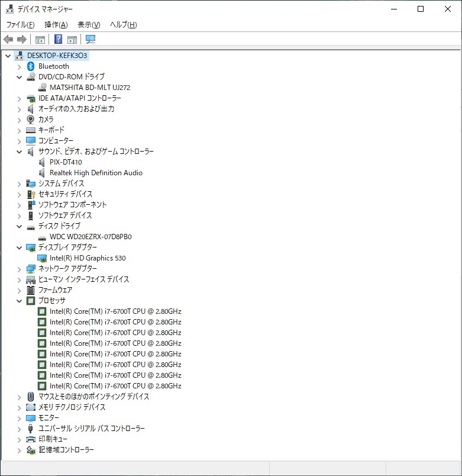
Task: Click the show/hide console tree toolbar icon
Action: 40,40
